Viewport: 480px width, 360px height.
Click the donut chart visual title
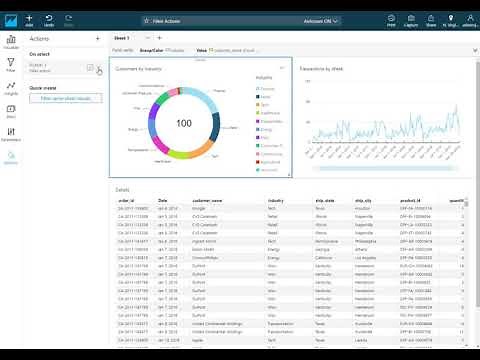138,69
